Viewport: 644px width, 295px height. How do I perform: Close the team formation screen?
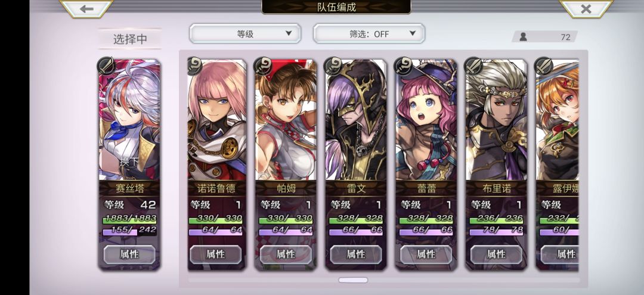coord(586,8)
